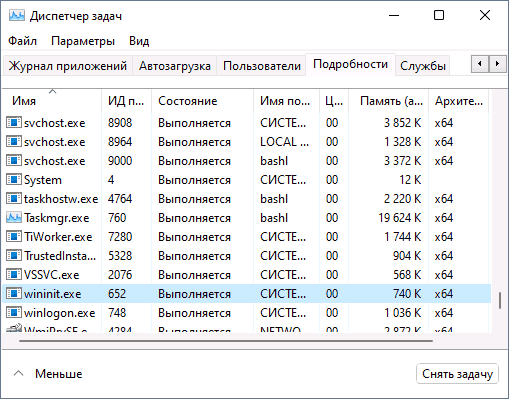Click the horizontal scrollbar thumb
The height and width of the screenshot is (399, 509).
(226, 341)
